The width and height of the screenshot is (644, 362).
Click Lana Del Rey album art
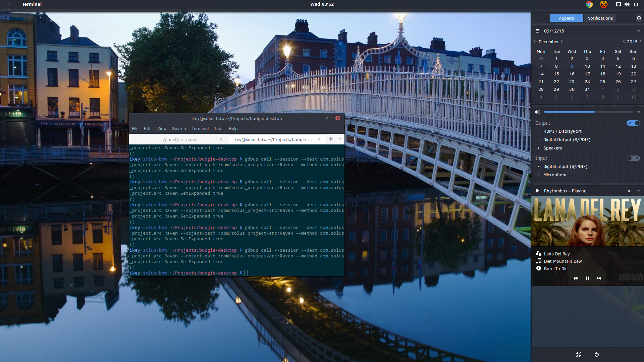coord(588,222)
